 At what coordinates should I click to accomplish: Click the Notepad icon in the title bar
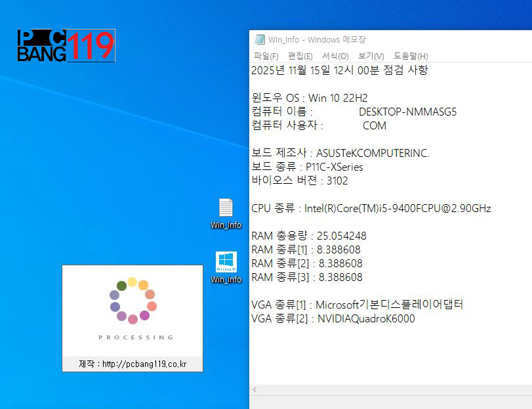pos(260,39)
